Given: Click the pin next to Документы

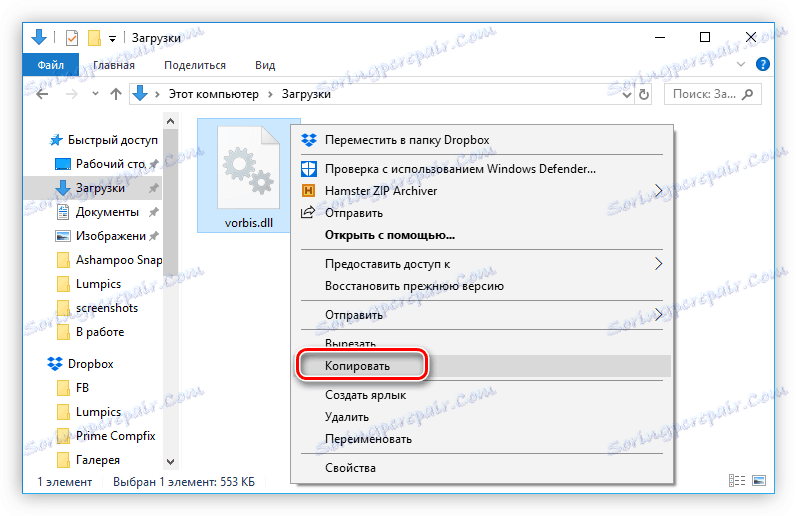Looking at the screenshot, I should click(x=153, y=212).
